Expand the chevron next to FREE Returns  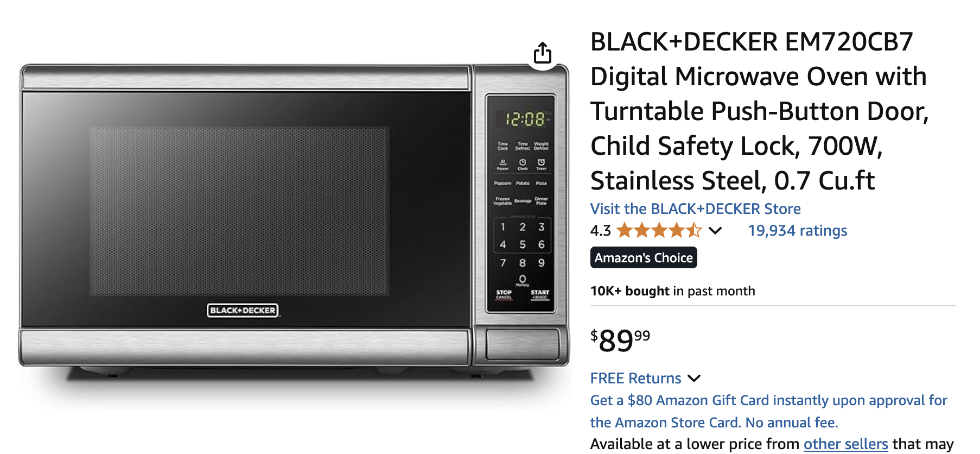pyautogui.click(x=694, y=378)
